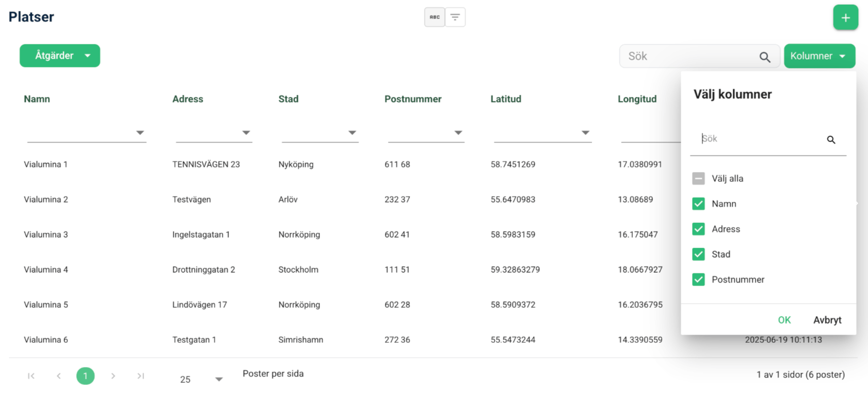Select the Vialumina 6 row name

(x=46, y=340)
